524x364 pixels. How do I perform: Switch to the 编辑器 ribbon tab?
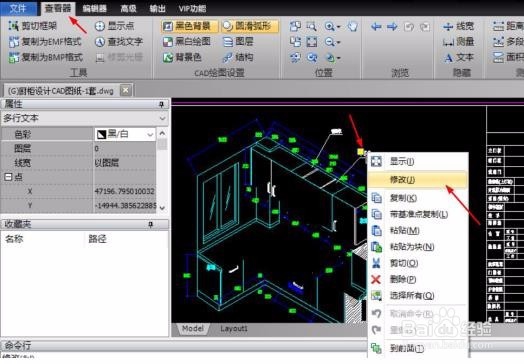coord(95,9)
